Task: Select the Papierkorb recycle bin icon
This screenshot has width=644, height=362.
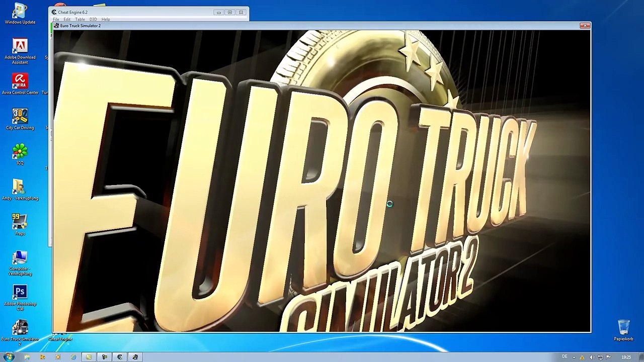Action: coord(623,330)
